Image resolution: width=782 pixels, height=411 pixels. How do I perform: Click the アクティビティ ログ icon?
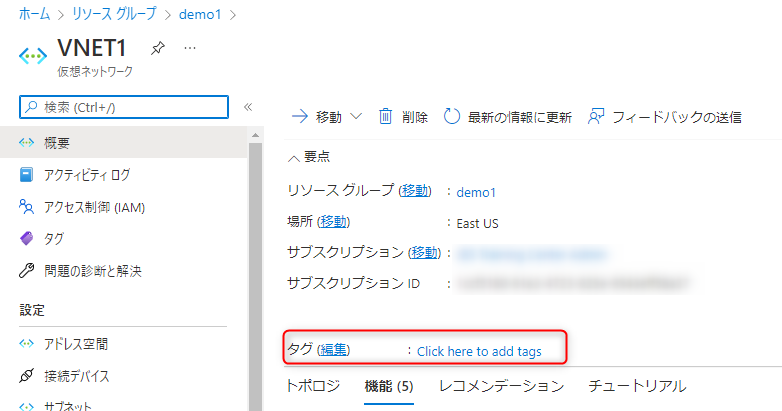click(x=26, y=175)
